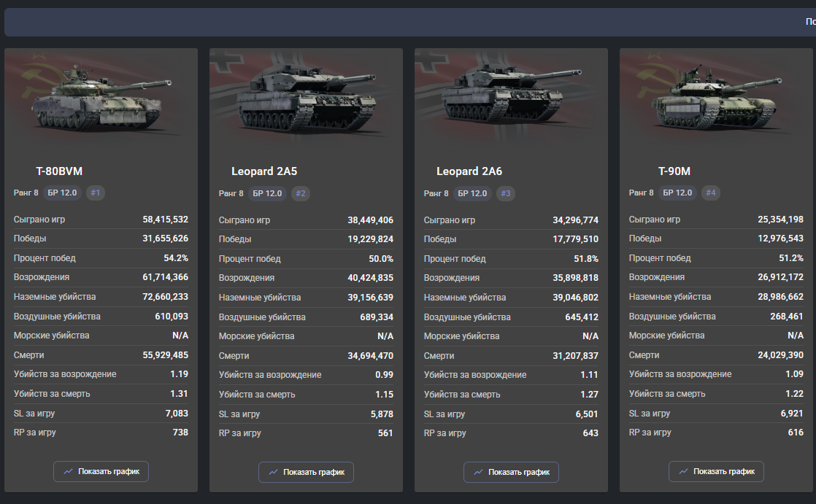816x504 pixels.
Task: Select SL per game value 5,878
Action: point(382,414)
